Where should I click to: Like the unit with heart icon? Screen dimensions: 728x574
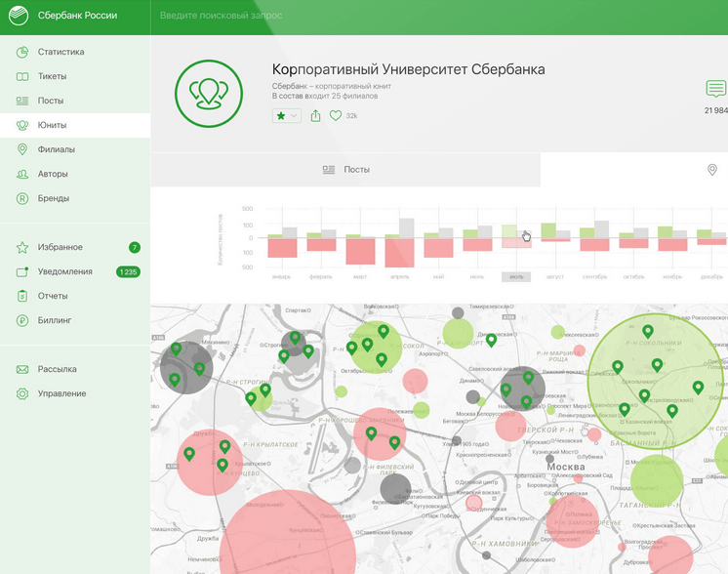336,115
